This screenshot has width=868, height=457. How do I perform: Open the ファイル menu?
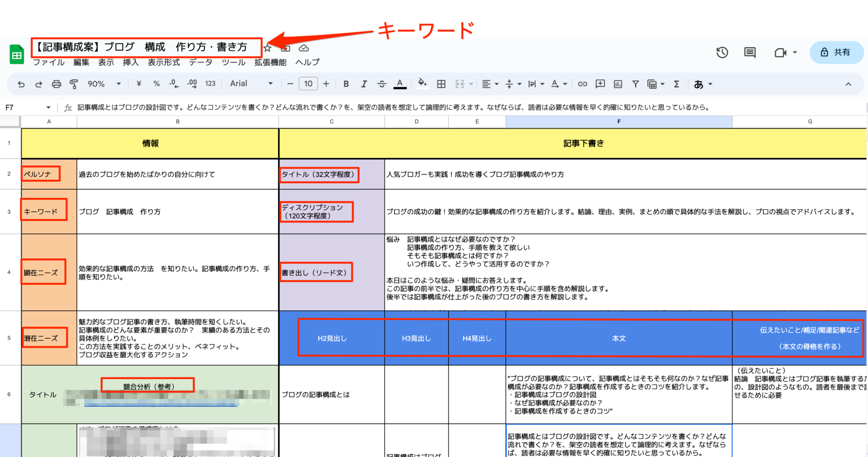[x=49, y=62]
